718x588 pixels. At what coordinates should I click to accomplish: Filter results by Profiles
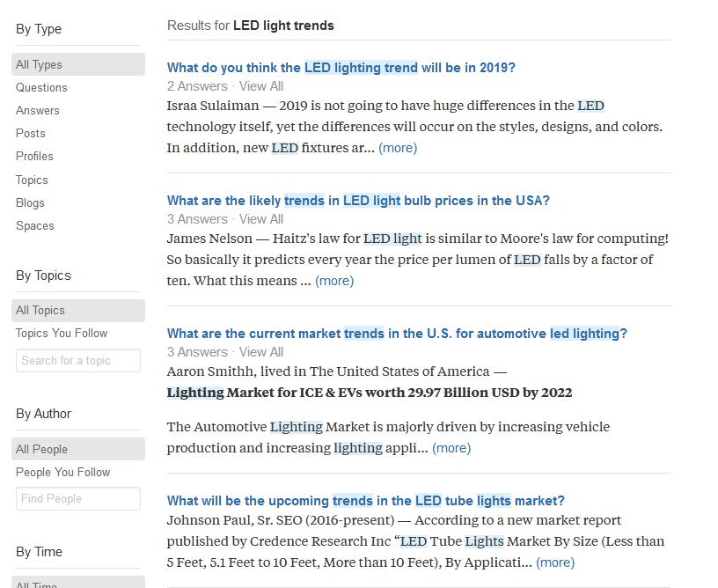click(x=34, y=156)
